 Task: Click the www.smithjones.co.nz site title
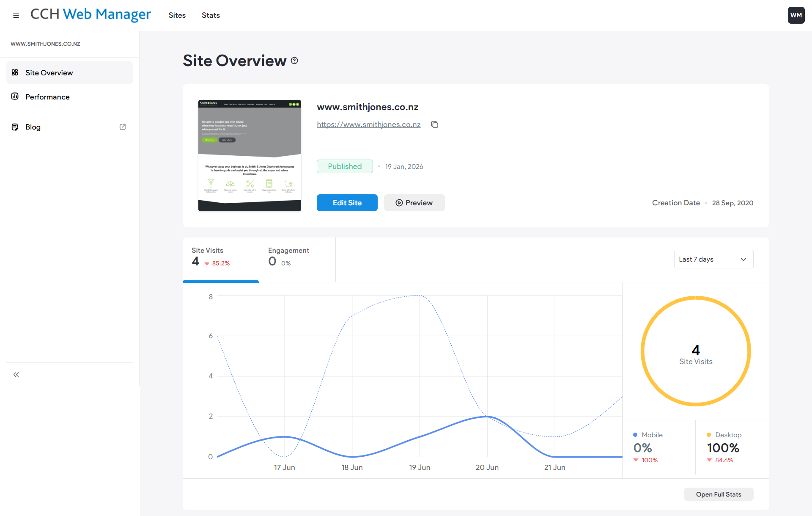(x=368, y=107)
